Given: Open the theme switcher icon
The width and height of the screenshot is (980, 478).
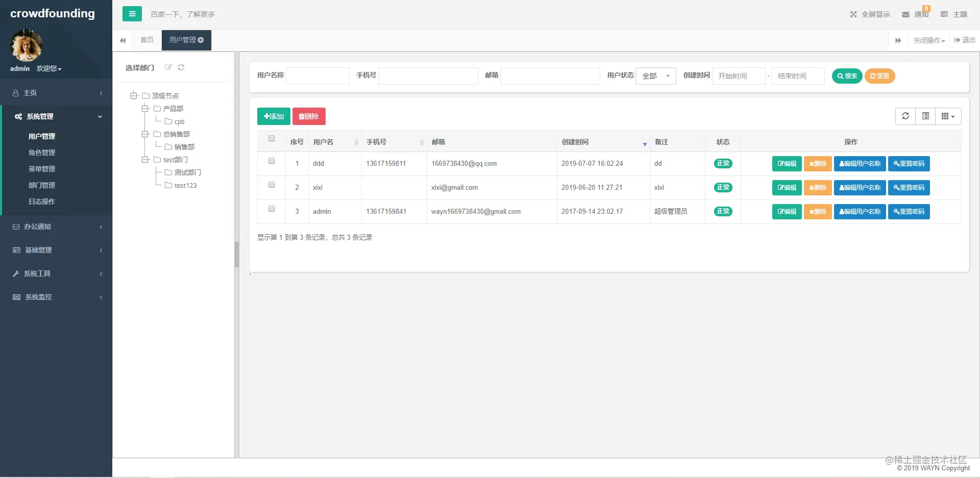Looking at the screenshot, I should 944,14.
